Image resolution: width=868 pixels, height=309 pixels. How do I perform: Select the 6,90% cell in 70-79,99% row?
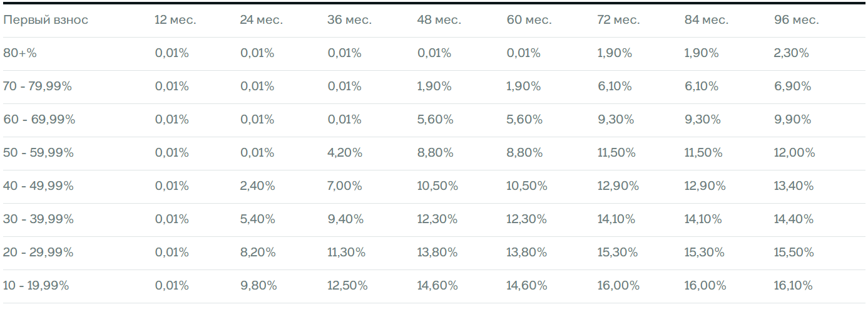792,86
